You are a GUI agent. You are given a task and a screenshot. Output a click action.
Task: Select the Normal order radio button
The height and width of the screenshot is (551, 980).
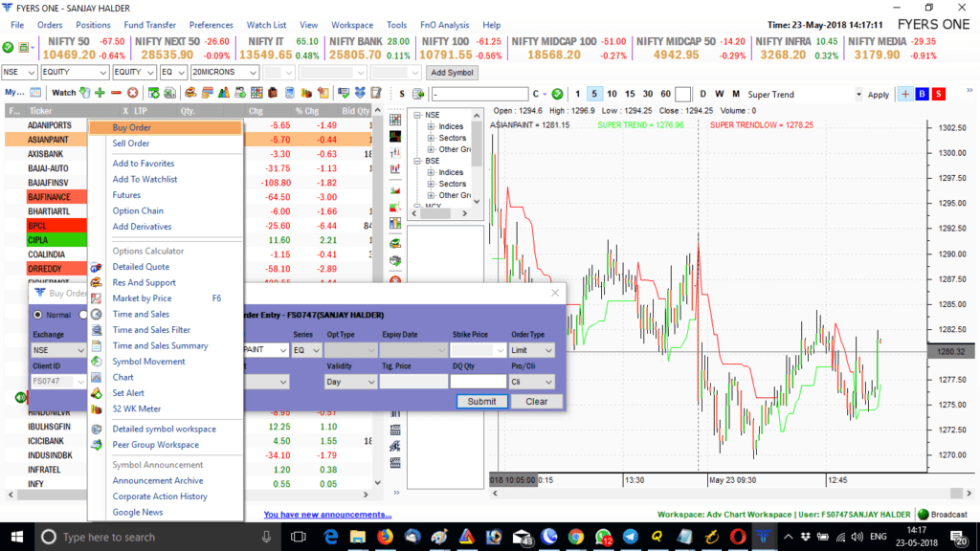pos(38,315)
